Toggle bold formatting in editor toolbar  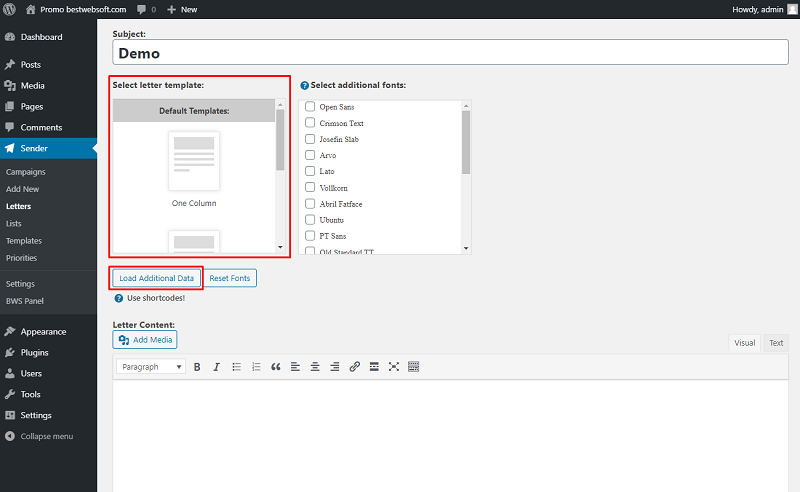[197, 366]
